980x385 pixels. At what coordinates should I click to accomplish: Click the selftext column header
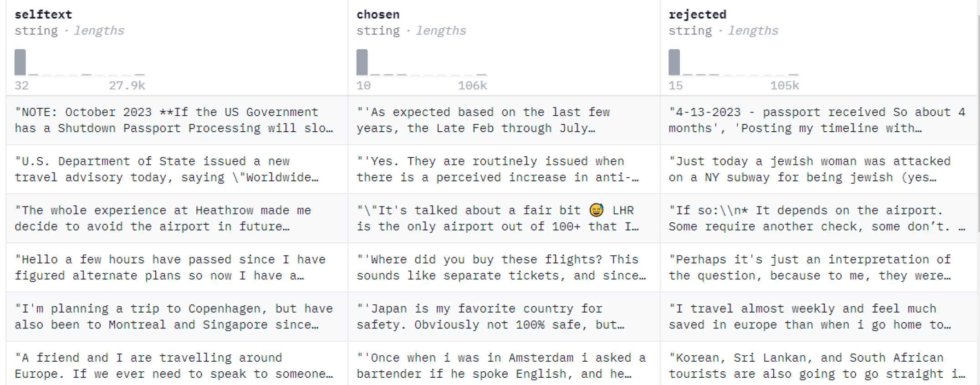click(43, 15)
